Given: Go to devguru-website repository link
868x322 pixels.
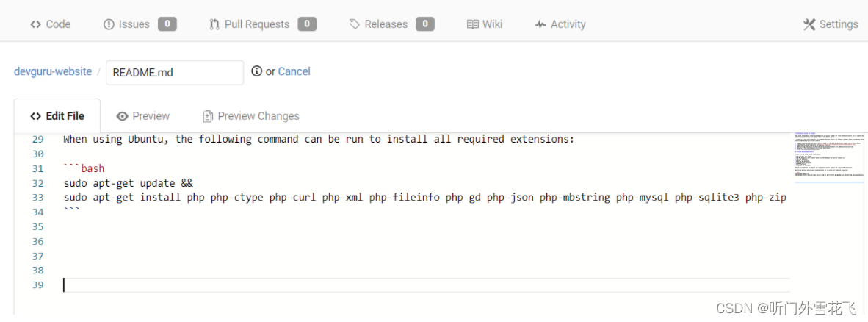Looking at the screenshot, I should (x=53, y=71).
